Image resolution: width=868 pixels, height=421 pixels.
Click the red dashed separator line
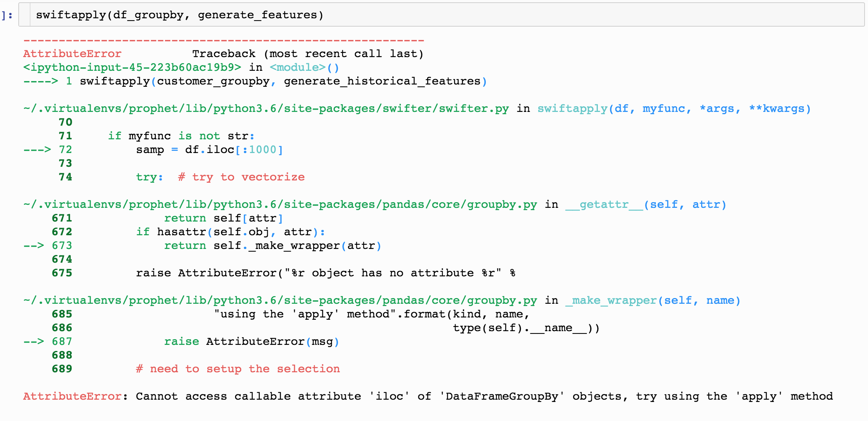[x=224, y=40]
